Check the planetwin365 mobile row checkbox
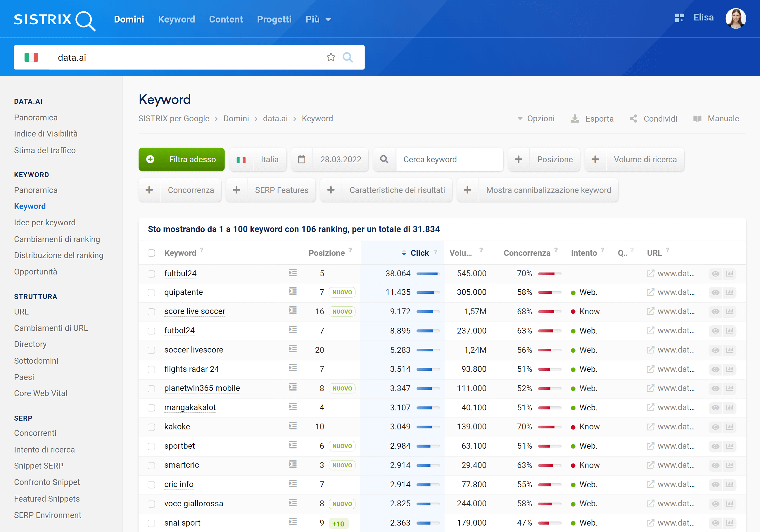Viewport: 760px width, 532px height. click(151, 388)
